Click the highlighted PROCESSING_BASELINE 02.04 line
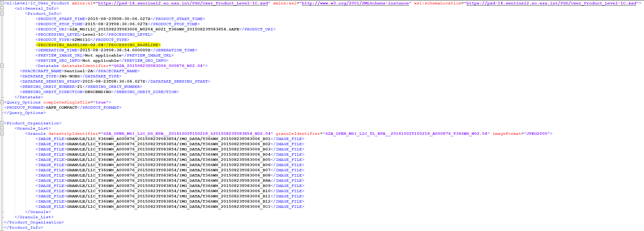The image size is (644, 231). [x=98, y=45]
